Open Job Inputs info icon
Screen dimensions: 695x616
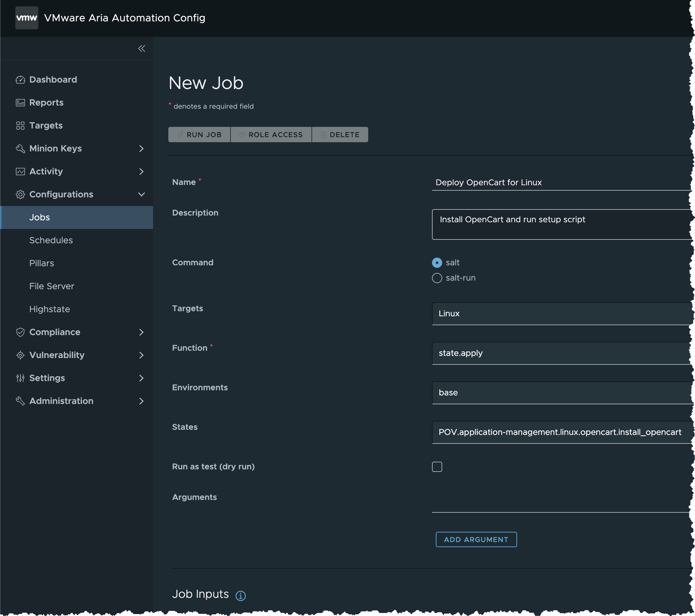(241, 596)
